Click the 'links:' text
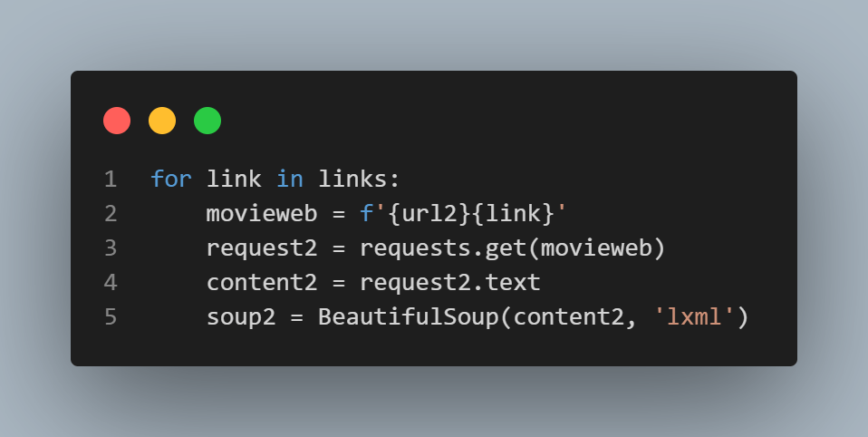 359,180
